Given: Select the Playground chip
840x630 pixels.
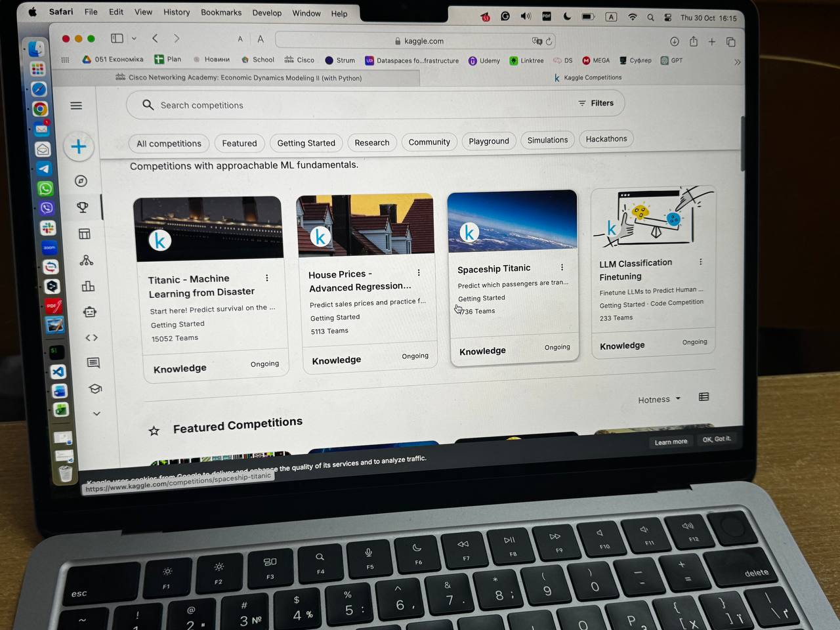Looking at the screenshot, I should tap(489, 141).
